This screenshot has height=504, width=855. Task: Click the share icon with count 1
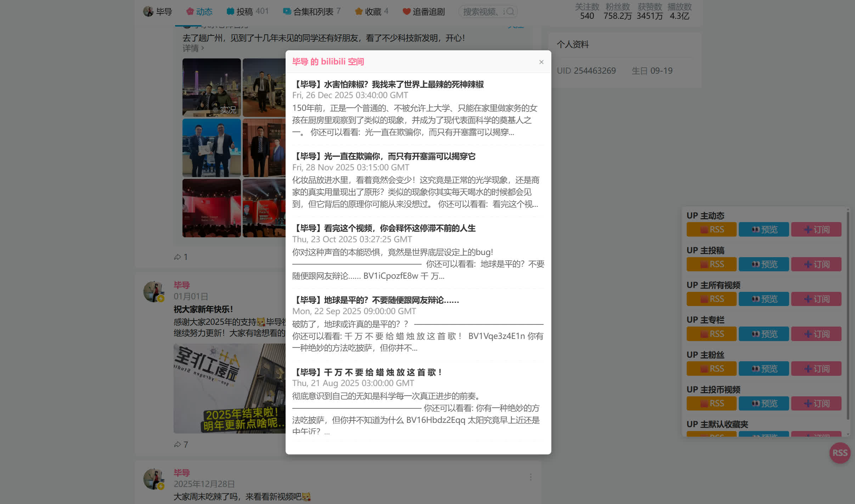tap(178, 257)
